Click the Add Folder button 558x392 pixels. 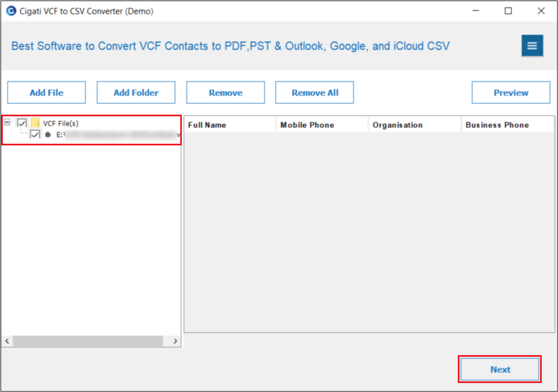point(136,92)
